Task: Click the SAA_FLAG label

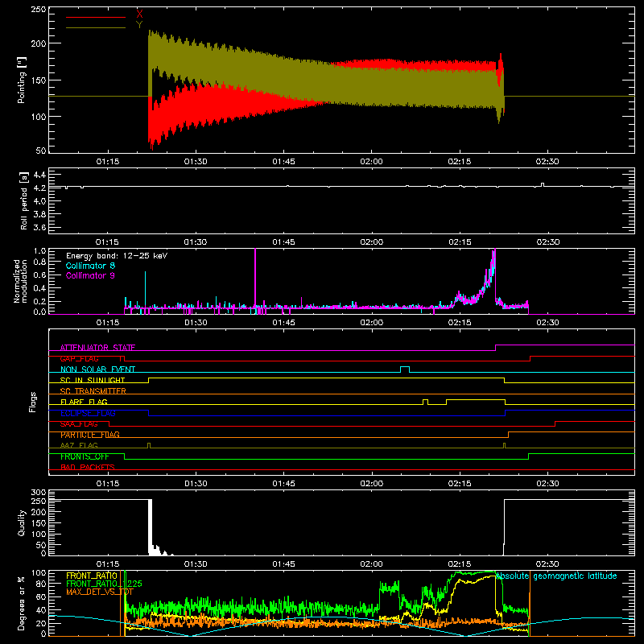Action: coord(79,423)
